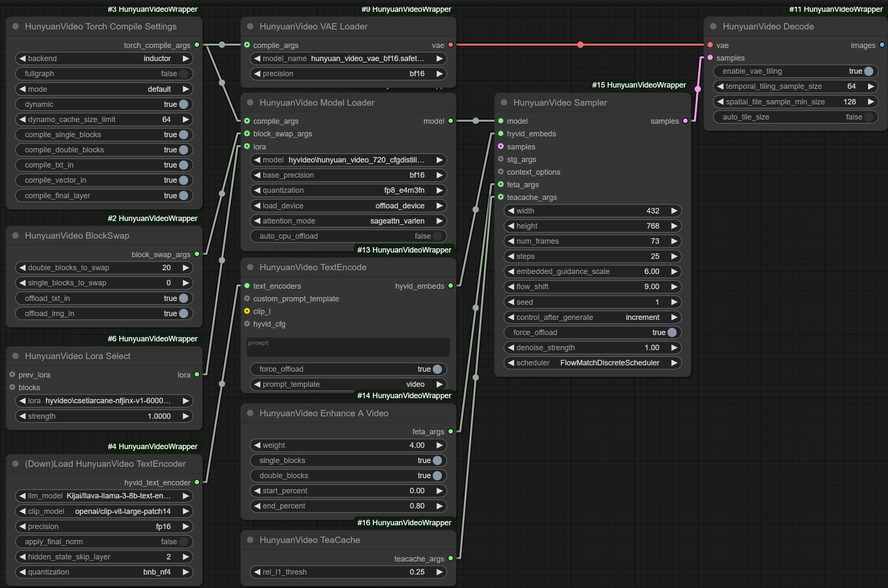The height and width of the screenshot is (588, 888).
Task: Toggle force_offload in the Sampler node
Action: 592,332
